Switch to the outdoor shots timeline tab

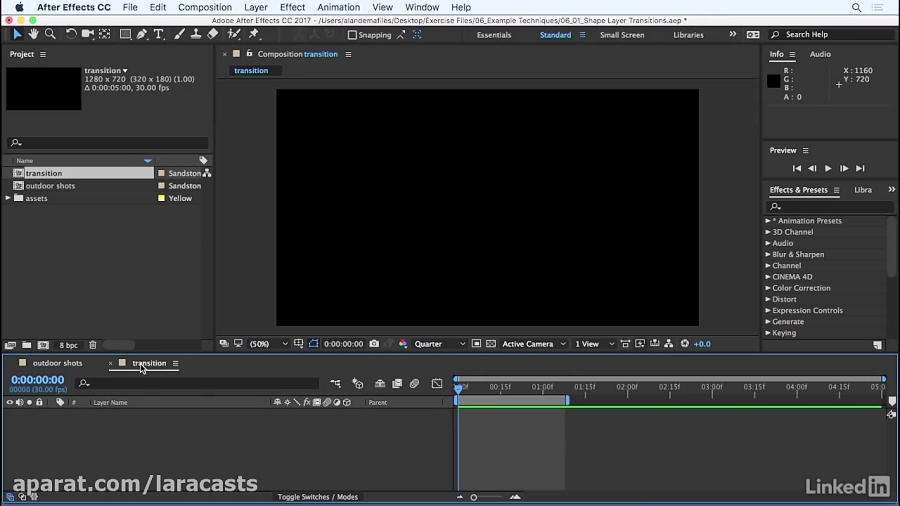point(57,363)
